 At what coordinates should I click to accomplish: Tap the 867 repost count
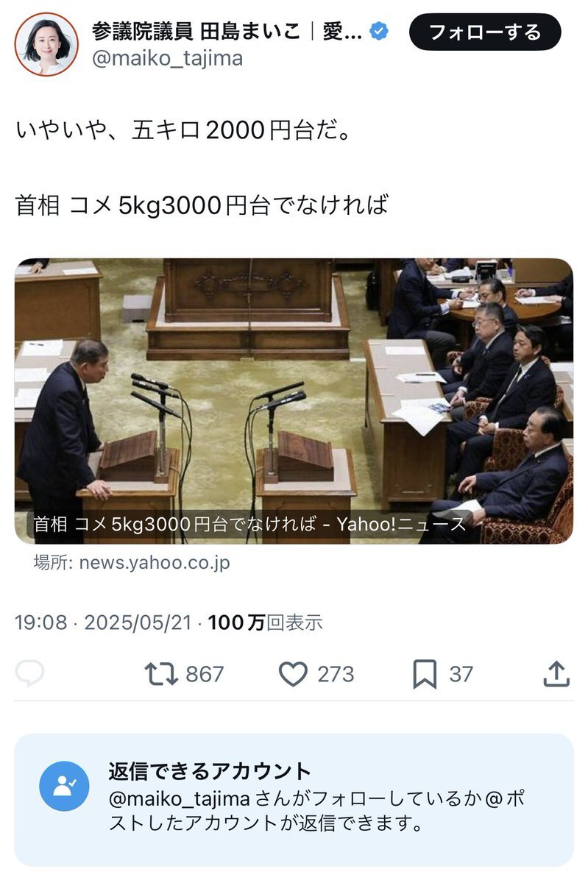(x=205, y=674)
